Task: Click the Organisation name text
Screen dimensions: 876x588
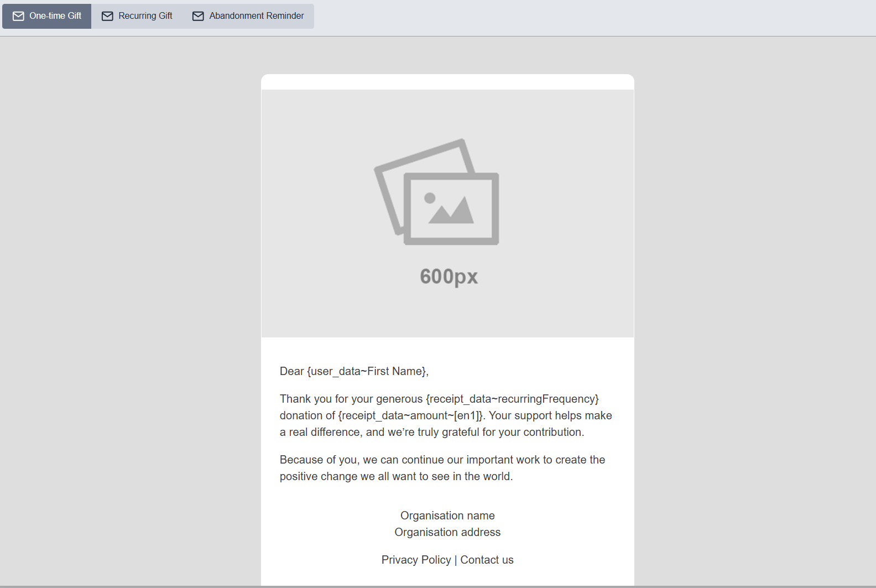Action: tap(447, 516)
